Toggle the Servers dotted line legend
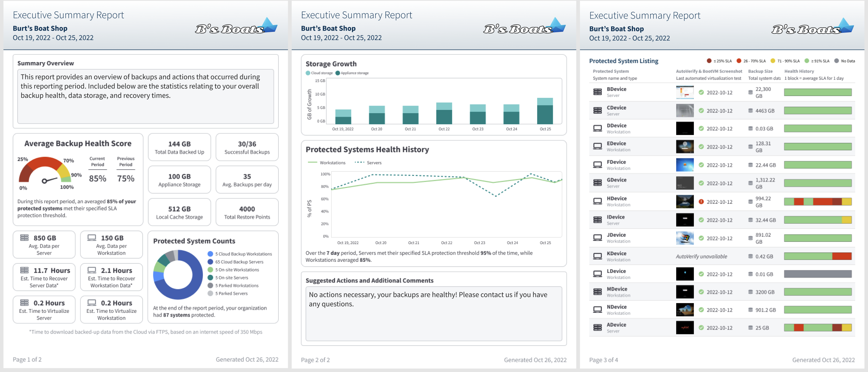This screenshot has width=868, height=372. pos(368,163)
